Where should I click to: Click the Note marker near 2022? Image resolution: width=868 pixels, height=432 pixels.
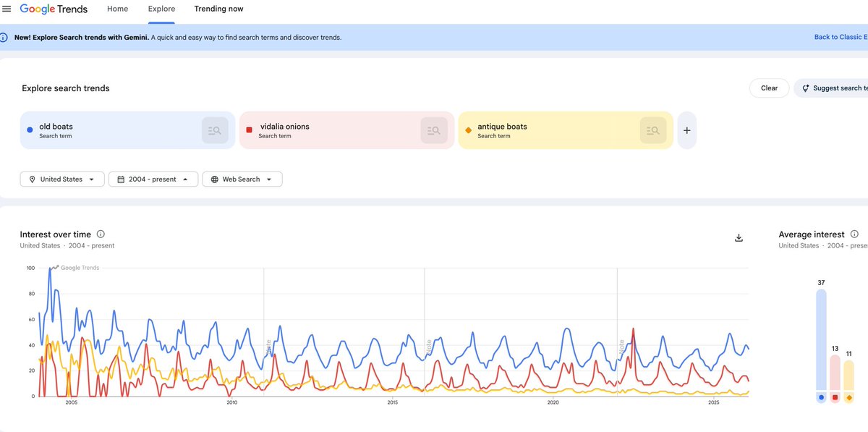[621, 345]
